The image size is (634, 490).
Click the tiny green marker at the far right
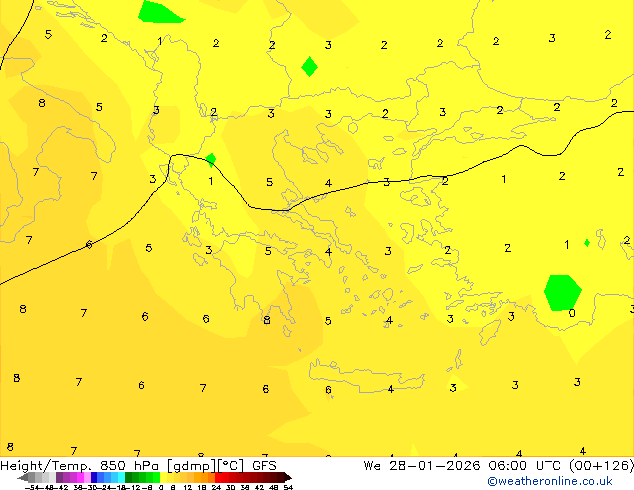pyautogui.click(x=587, y=242)
